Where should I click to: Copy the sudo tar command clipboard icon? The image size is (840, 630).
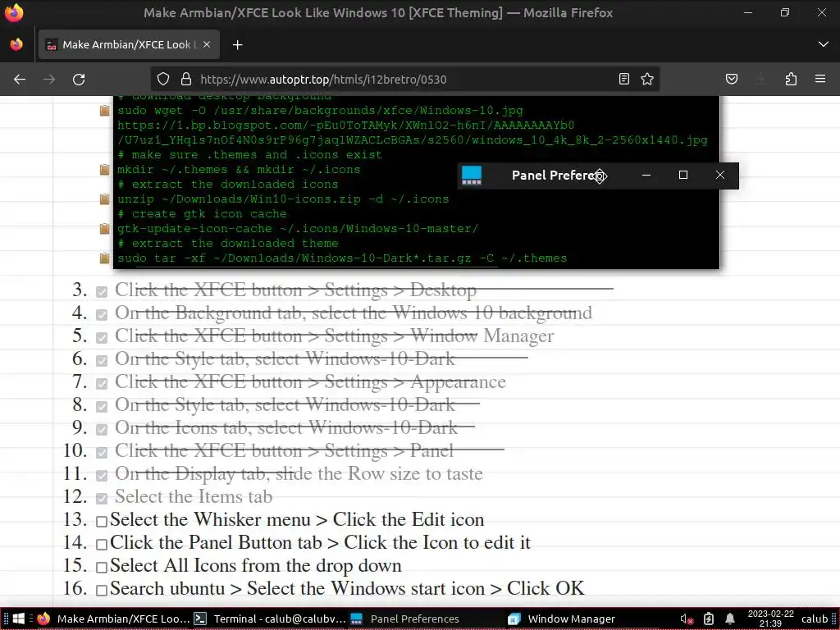coord(105,258)
